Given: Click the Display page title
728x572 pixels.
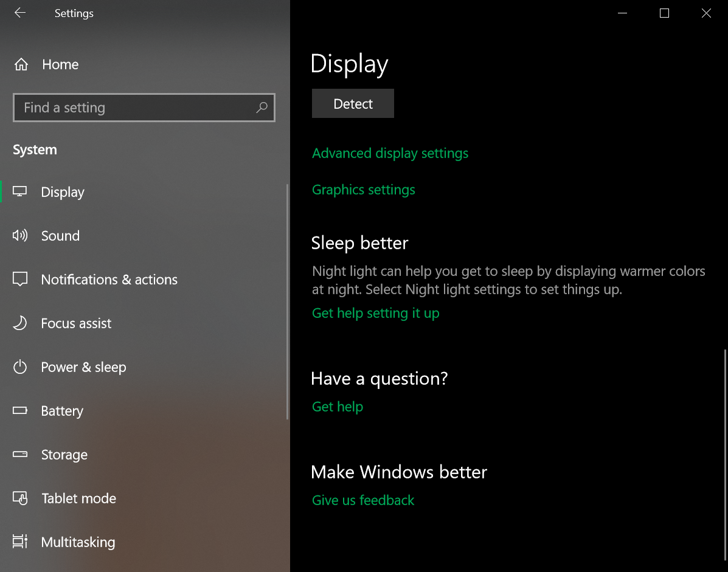Looking at the screenshot, I should coord(349,64).
